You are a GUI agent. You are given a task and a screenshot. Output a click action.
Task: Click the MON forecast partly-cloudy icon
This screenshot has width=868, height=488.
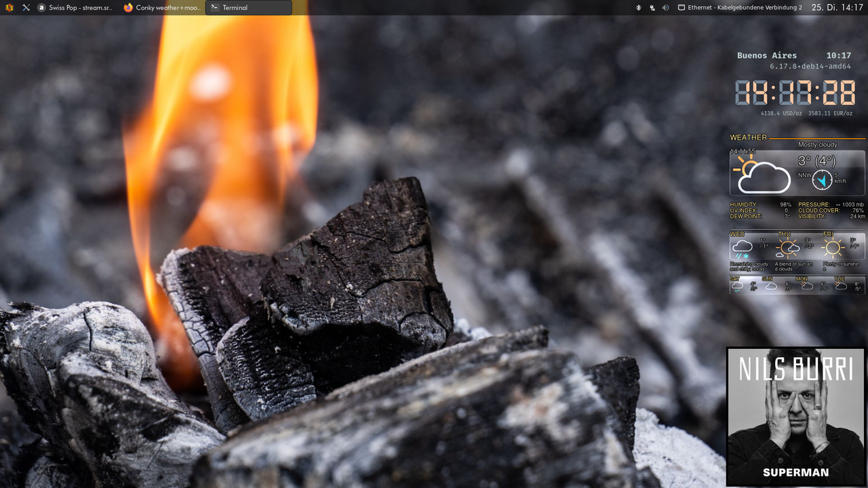[806, 286]
